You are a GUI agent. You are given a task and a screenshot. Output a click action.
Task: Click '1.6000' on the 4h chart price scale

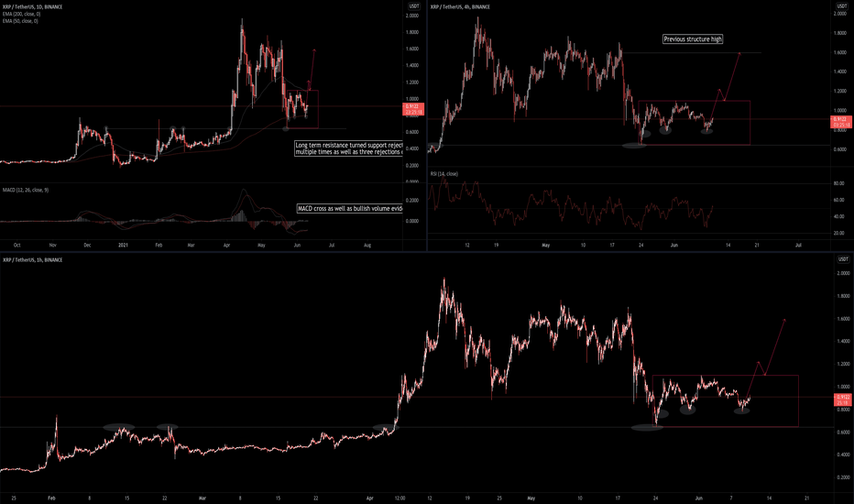839,52
